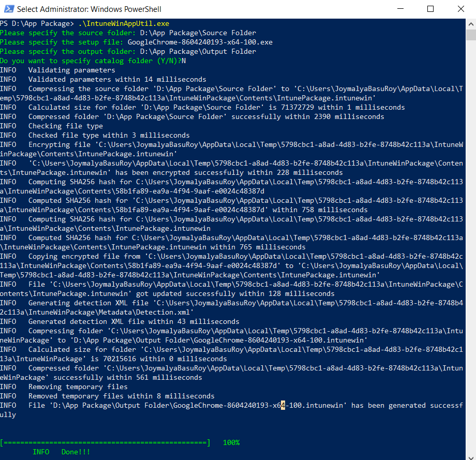This screenshot has height=460, width=476.
Task: Click 'Validating parameters' log line
Action: (x=57, y=70)
